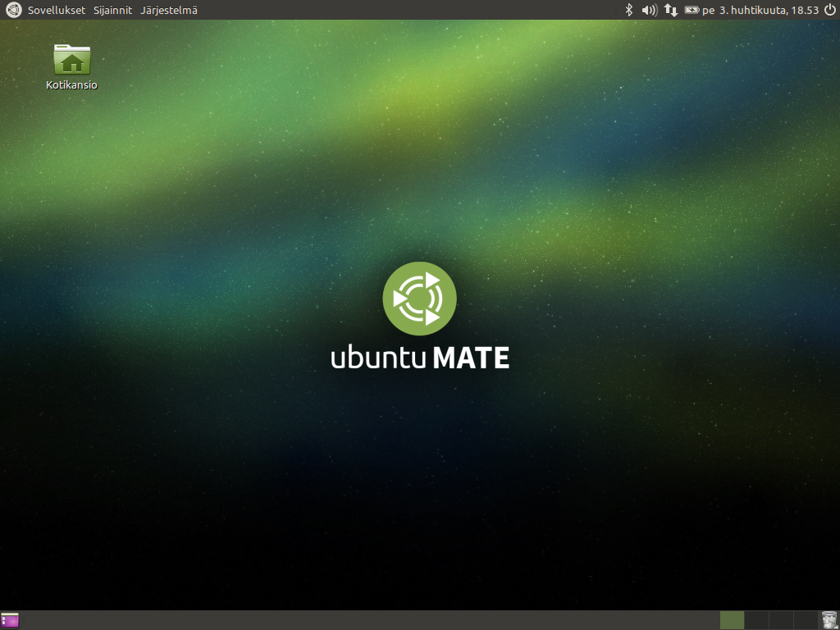The height and width of the screenshot is (630, 840).
Task: Switch to the second workspace
Action: [756, 620]
